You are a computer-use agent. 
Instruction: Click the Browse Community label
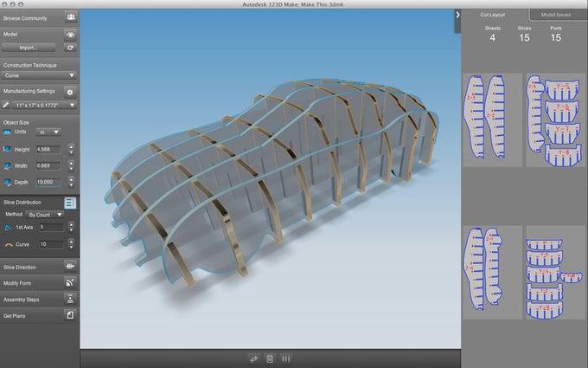coord(25,18)
